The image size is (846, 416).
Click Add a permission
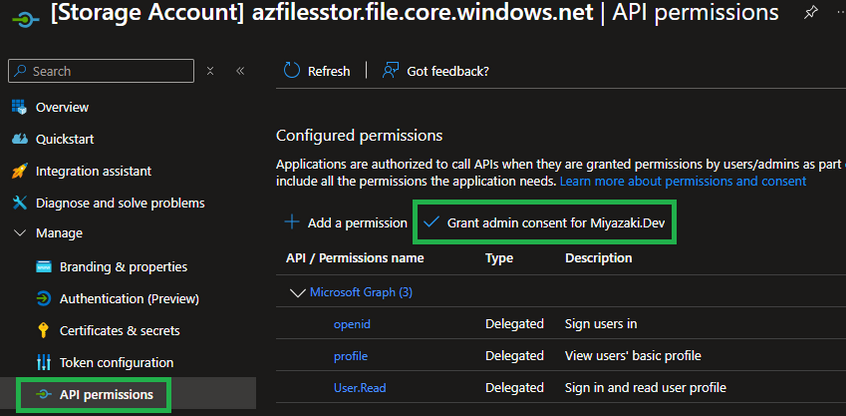pos(347,222)
